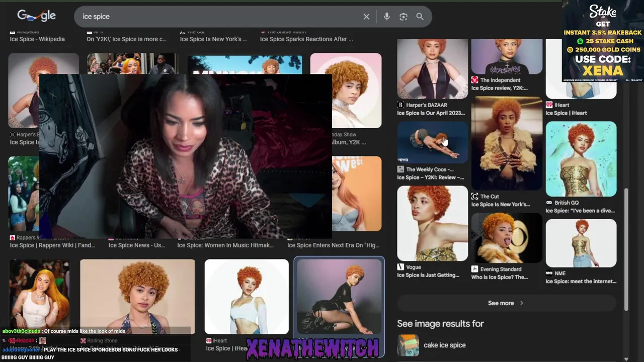The width and height of the screenshot is (644, 362).
Task: Open British GQ teal background thumbnail
Action: pos(581,159)
